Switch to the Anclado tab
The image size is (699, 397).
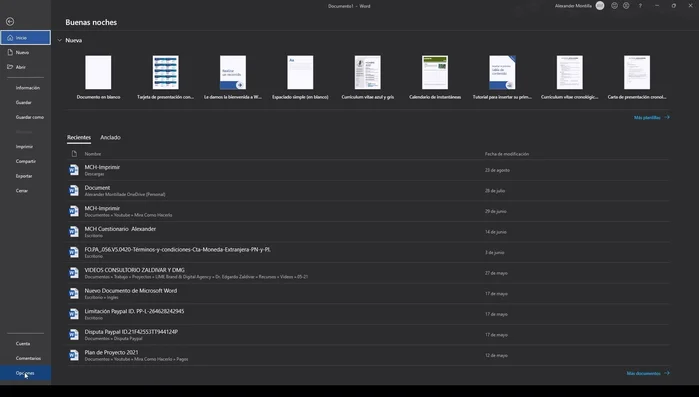[x=110, y=138]
